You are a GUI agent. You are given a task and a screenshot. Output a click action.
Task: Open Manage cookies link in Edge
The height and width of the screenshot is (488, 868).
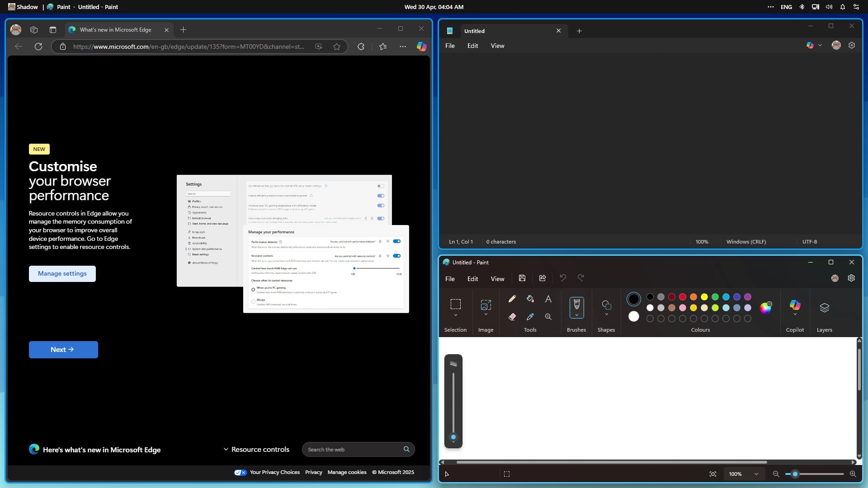point(347,472)
